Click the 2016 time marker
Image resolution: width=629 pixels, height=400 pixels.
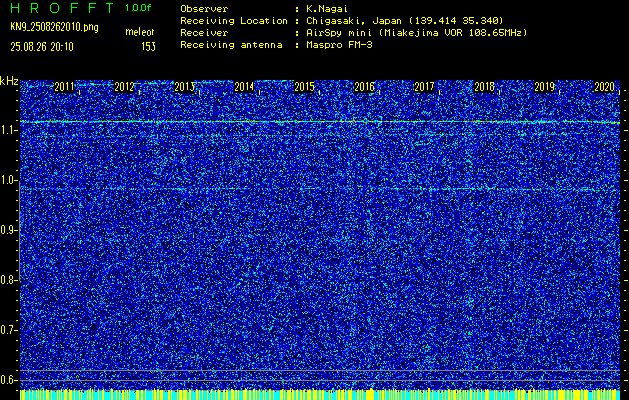365,87
